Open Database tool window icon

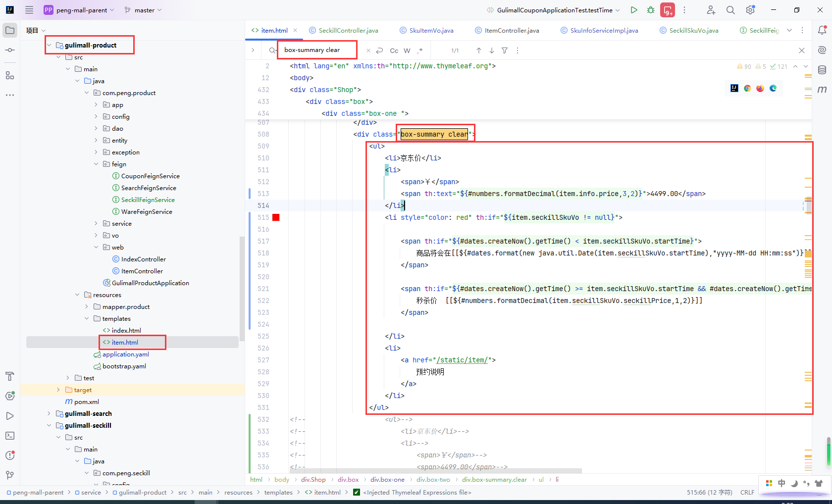point(822,70)
